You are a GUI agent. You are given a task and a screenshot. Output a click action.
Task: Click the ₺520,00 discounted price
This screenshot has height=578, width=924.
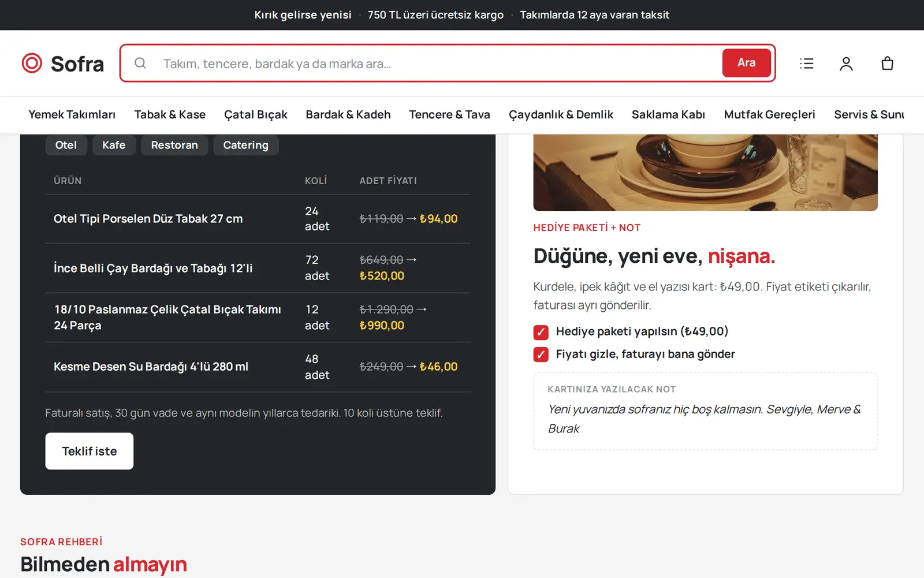point(382,276)
